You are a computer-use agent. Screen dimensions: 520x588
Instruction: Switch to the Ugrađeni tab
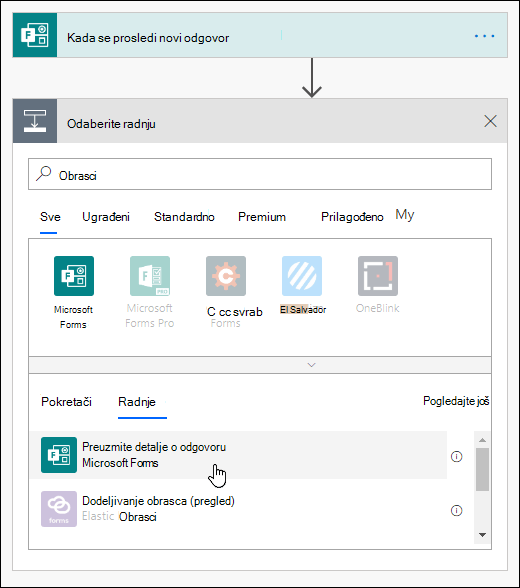106,217
